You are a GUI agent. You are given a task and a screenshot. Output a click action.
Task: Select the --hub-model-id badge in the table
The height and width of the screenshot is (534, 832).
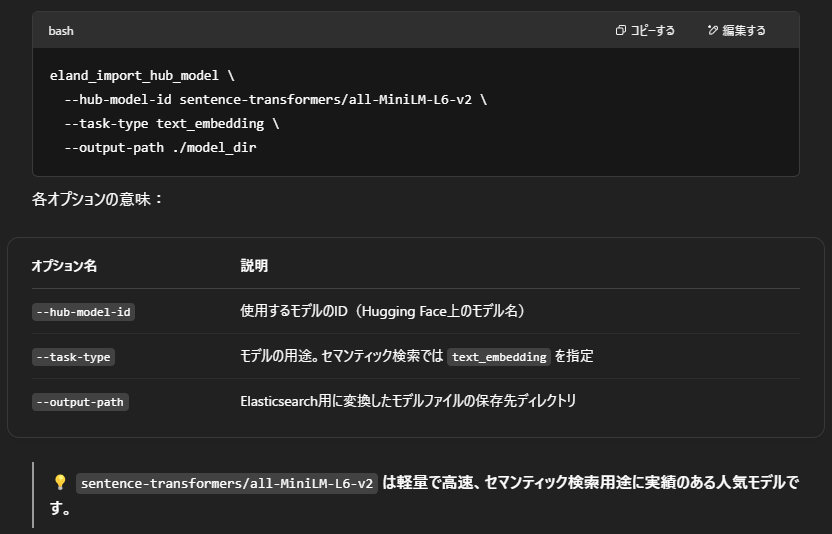pyautogui.click(x=83, y=312)
